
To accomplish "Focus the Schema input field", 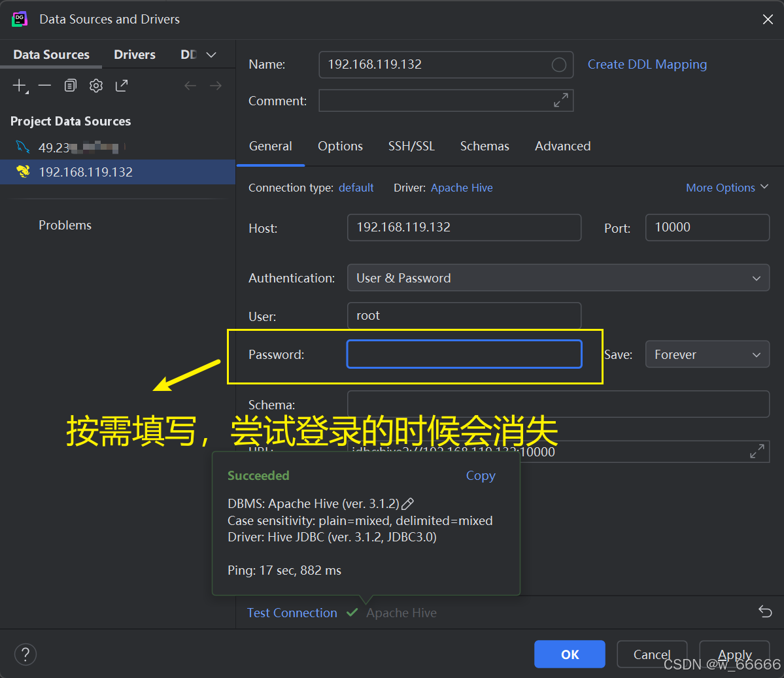I will click(558, 403).
